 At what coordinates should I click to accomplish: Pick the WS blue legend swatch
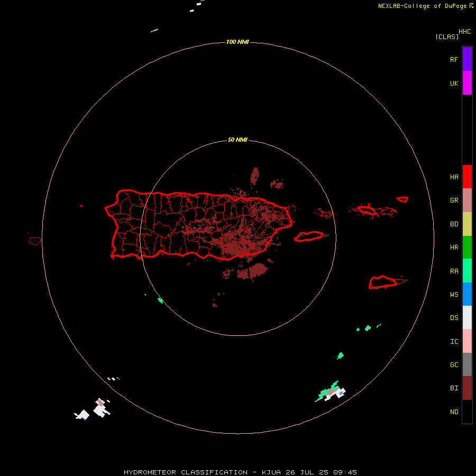click(x=467, y=294)
